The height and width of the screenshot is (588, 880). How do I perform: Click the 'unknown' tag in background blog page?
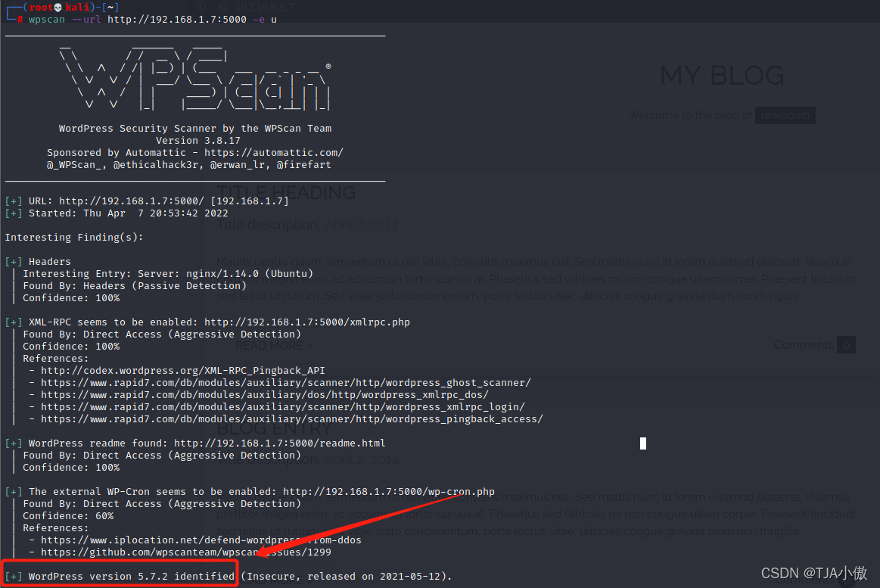(785, 115)
